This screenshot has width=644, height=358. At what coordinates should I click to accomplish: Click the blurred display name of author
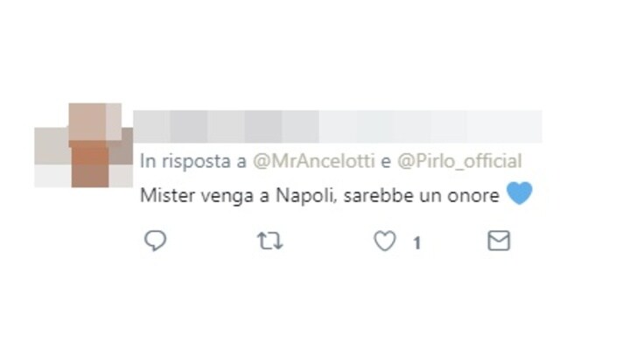click(x=226, y=127)
